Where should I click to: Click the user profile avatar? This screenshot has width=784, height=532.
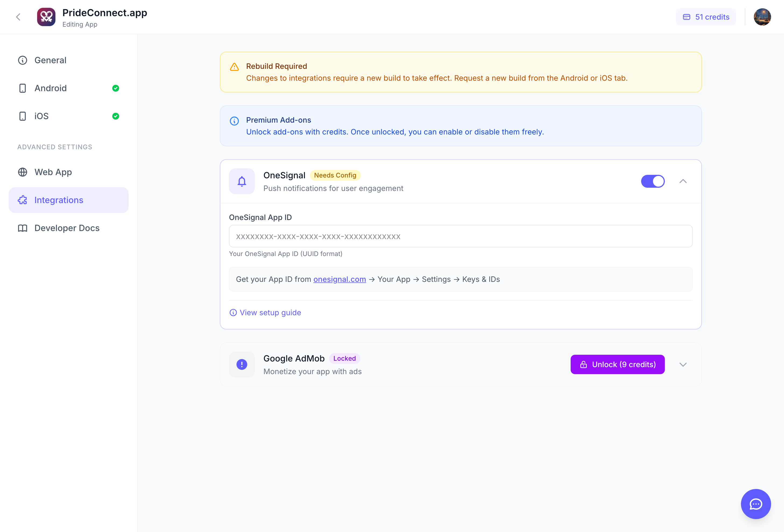762,17
